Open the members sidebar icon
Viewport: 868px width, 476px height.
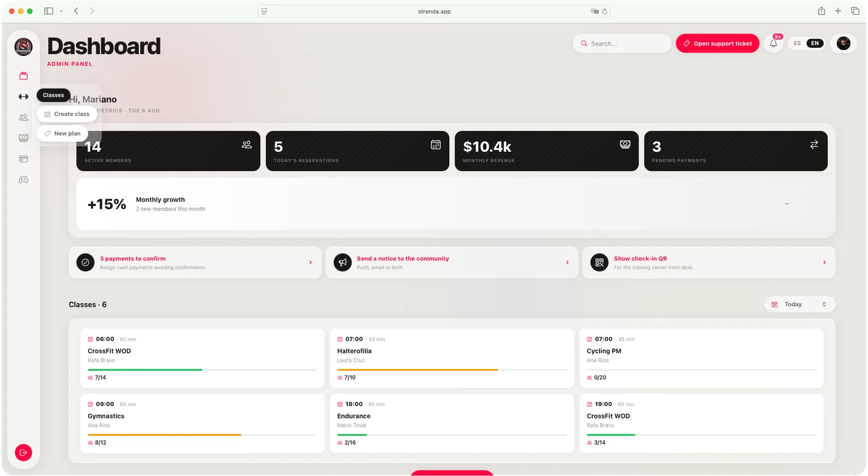pos(23,117)
